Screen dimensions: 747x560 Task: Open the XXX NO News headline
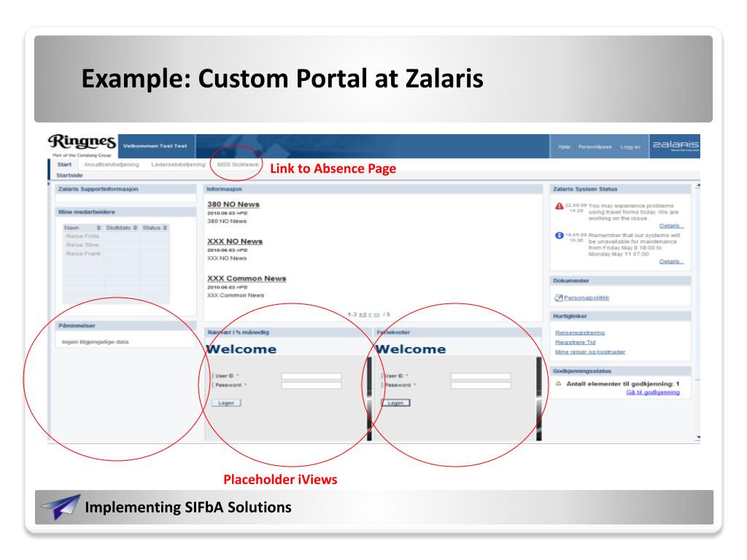point(235,241)
